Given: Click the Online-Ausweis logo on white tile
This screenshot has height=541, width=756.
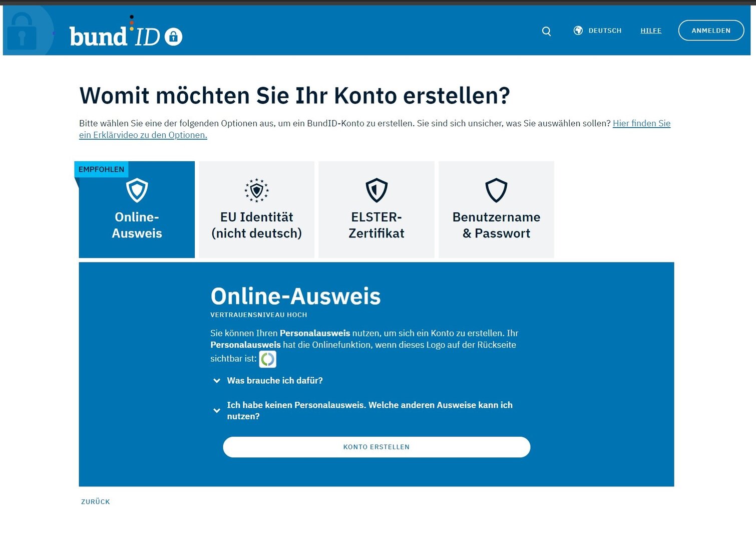Looking at the screenshot, I should pyautogui.click(x=267, y=359).
